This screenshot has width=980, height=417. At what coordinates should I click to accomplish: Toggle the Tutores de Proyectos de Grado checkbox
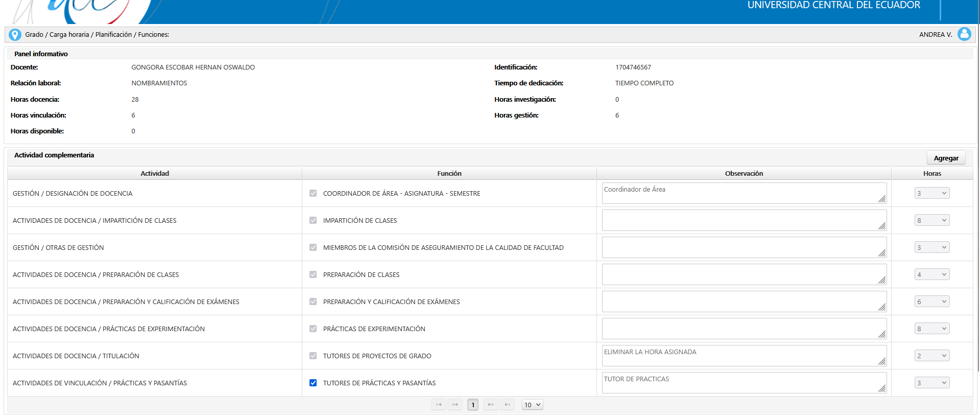(313, 356)
